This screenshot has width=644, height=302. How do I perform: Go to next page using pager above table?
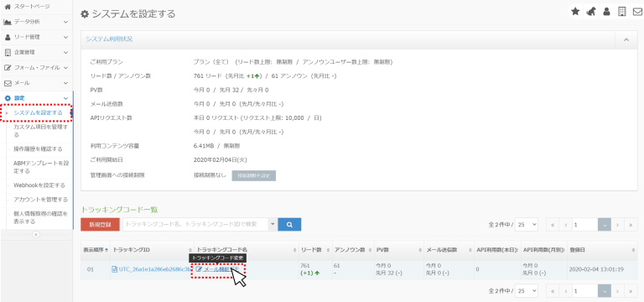(x=617, y=224)
